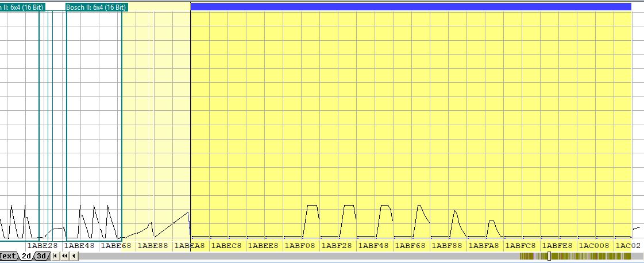
Task: Click the olive-striped map overview region
Action: click(x=592, y=256)
